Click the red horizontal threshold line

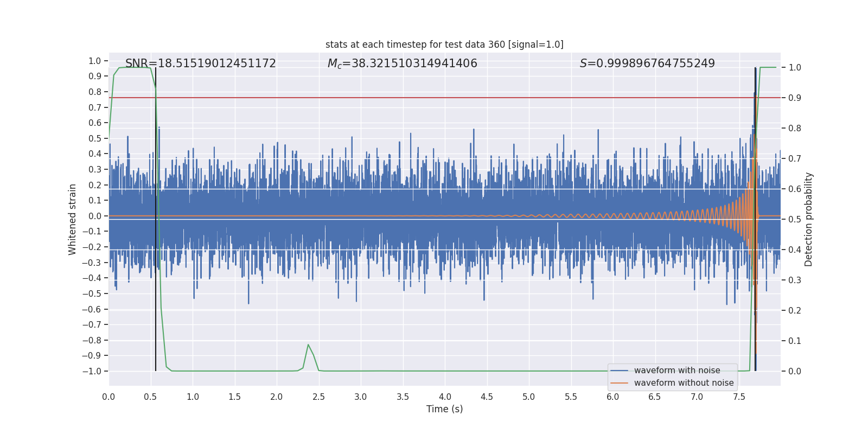coord(434,98)
